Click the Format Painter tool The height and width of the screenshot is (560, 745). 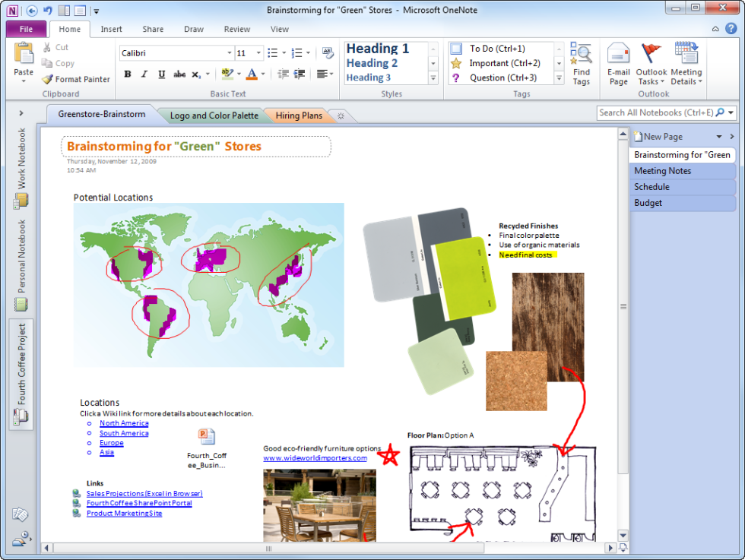click(76, 79)
